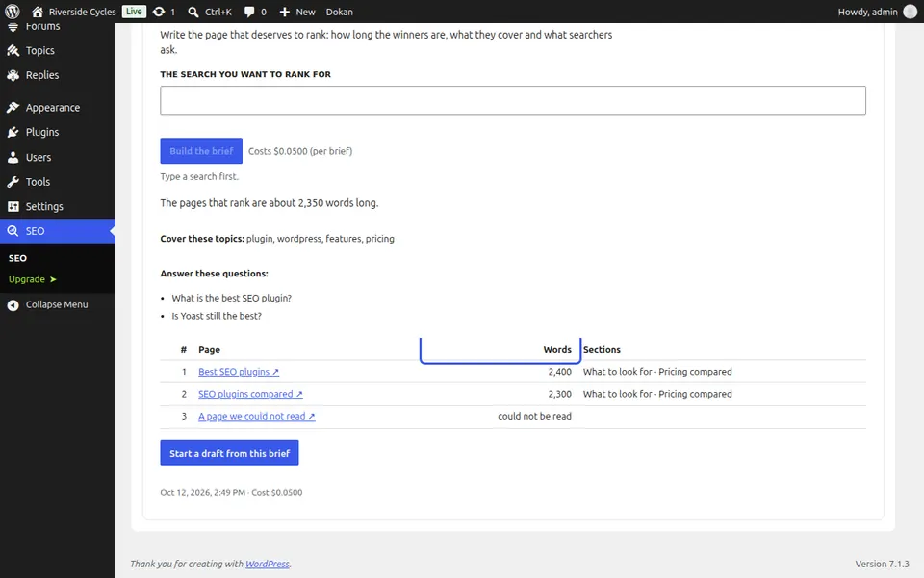
Task: Click the 2,400 word count cell
Action: point(560,372)
